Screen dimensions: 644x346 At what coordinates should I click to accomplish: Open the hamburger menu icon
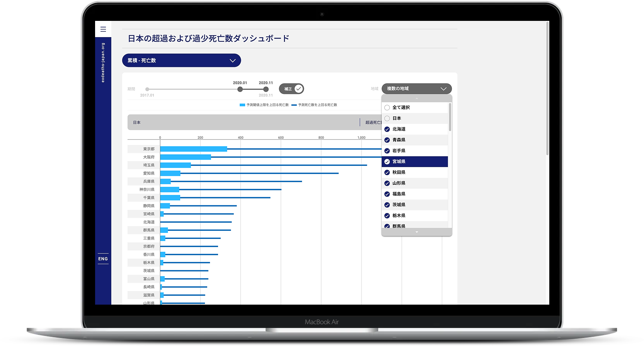(103, 29)
